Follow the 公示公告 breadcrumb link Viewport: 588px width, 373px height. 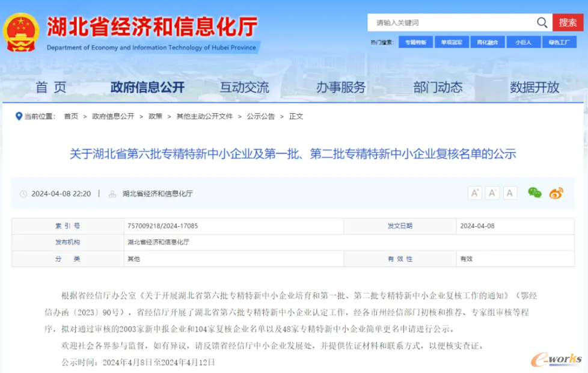coord(260,116)
